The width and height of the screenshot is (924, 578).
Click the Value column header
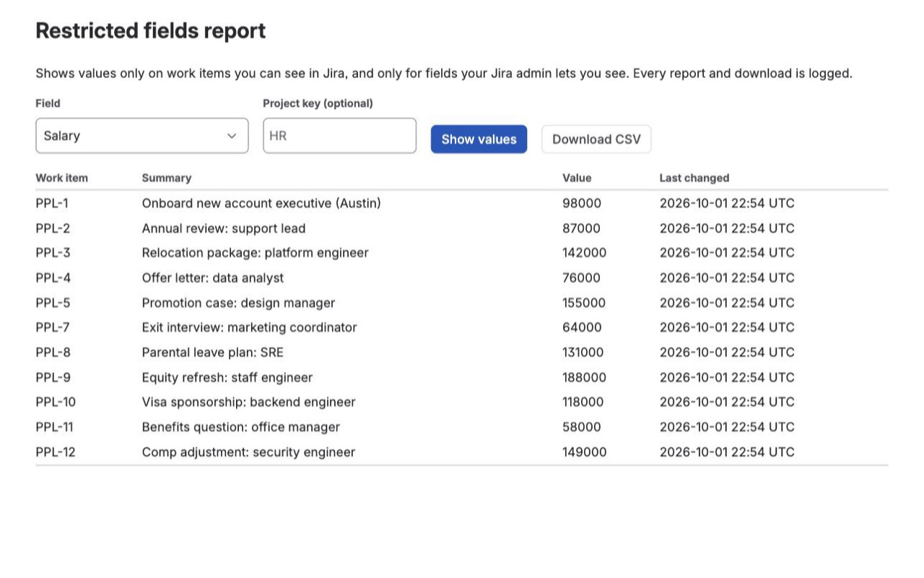tap(577, 178)
